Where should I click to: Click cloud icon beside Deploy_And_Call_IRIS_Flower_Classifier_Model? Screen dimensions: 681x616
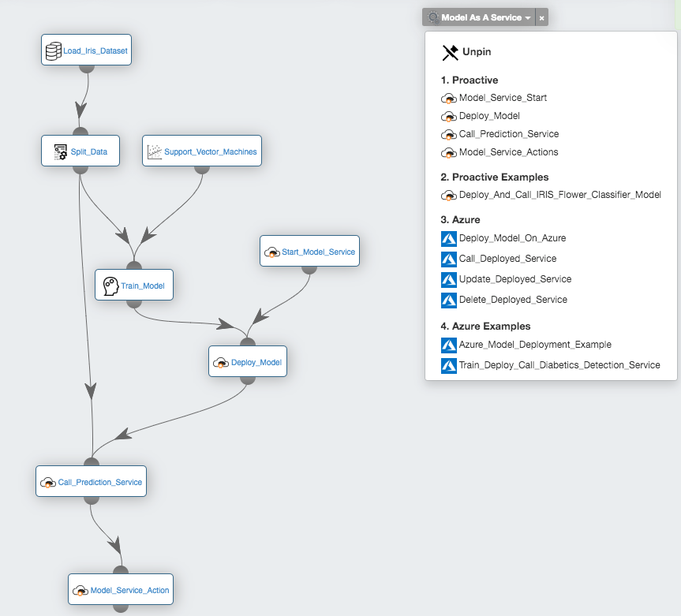tap(449, 196)
